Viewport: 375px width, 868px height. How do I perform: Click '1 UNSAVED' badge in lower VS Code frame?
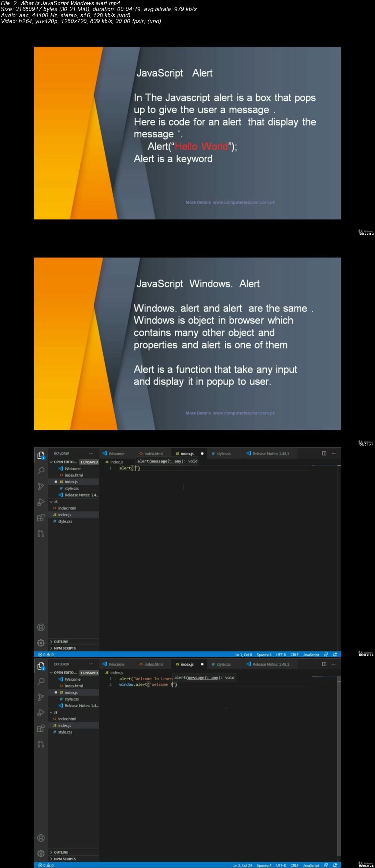click(89, 673)
